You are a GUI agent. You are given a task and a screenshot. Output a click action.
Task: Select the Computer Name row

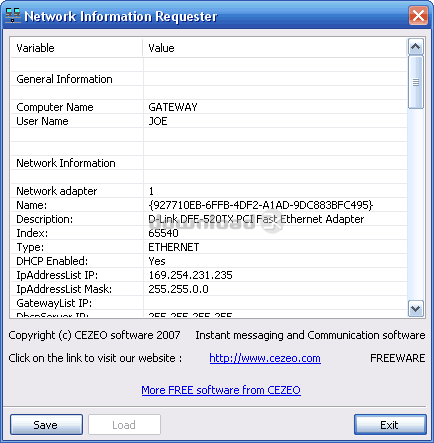click(209, 107)
